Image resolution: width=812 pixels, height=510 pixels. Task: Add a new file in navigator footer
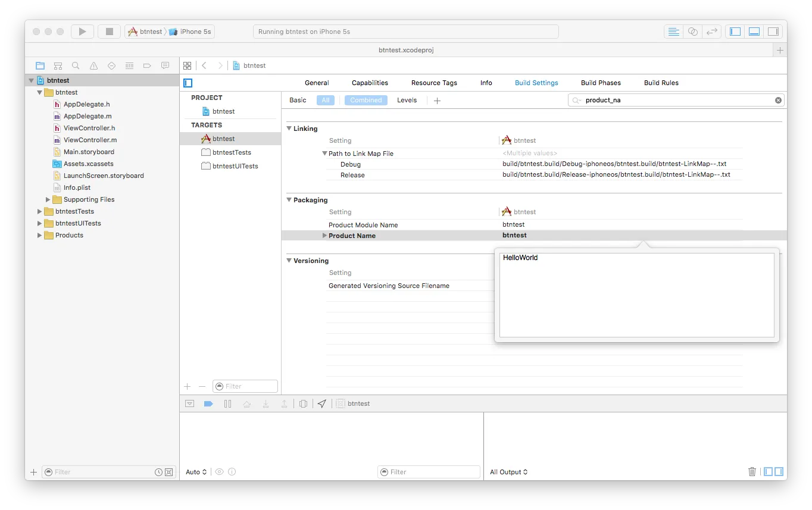(x=33, y=472)
